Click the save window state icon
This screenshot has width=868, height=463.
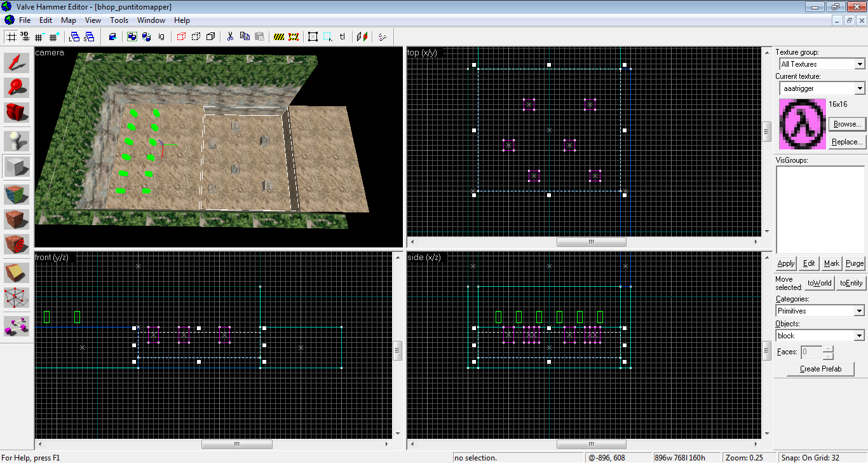point(88,37)
